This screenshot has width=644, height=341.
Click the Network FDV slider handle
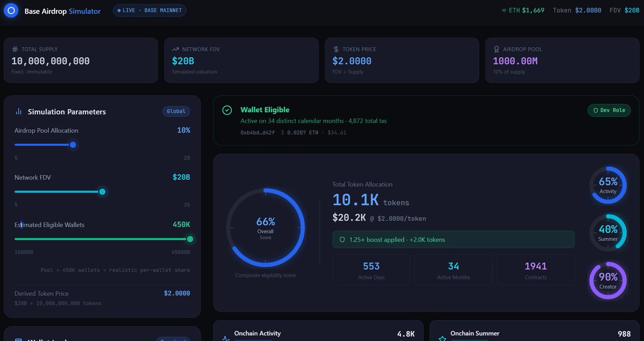point(102,191)
